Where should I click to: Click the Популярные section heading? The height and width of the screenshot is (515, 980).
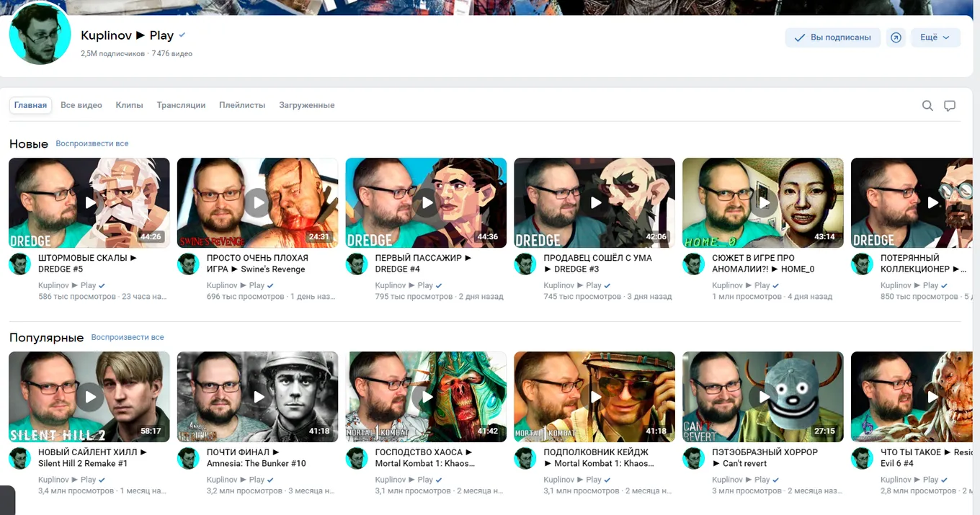tap(47, 338)
